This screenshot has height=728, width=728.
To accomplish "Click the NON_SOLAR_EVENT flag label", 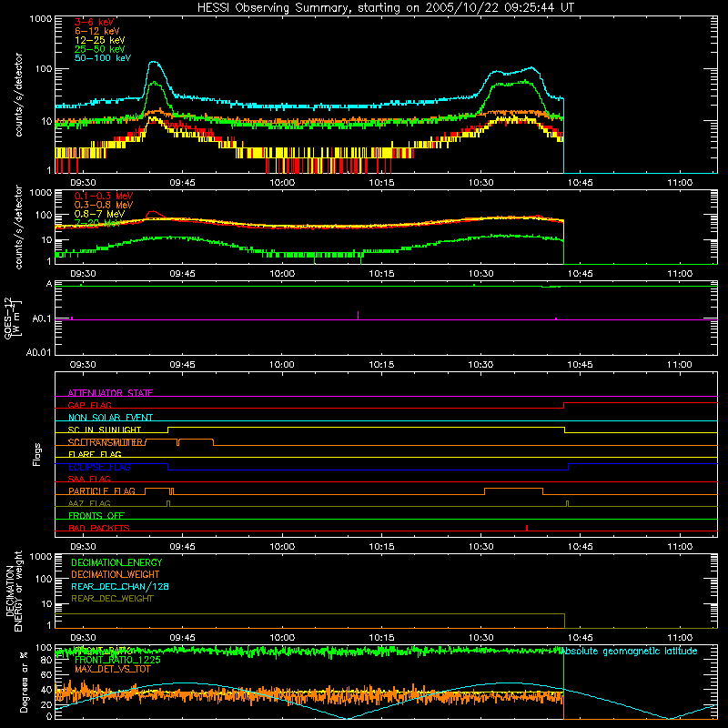I will coord(110,418).
